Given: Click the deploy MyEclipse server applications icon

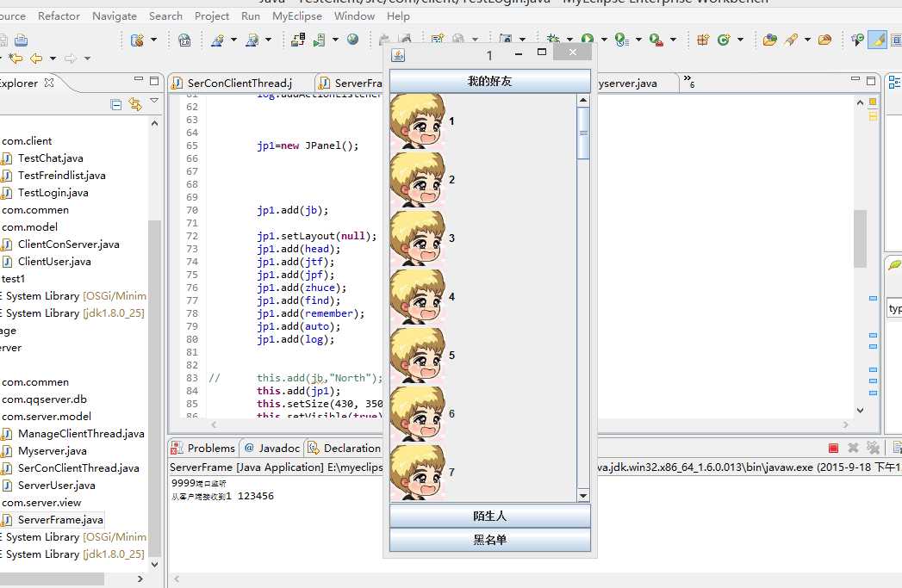Looking at the screenshot, I should click(x=298, y=40).
